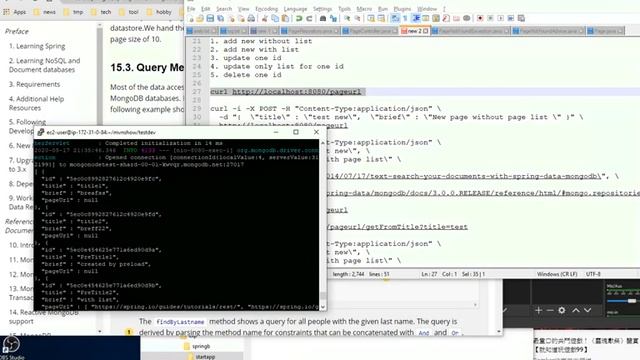Open the File menu in Notepad++
640x360 pixels.
pyautogui.click(x=191, y=9)
